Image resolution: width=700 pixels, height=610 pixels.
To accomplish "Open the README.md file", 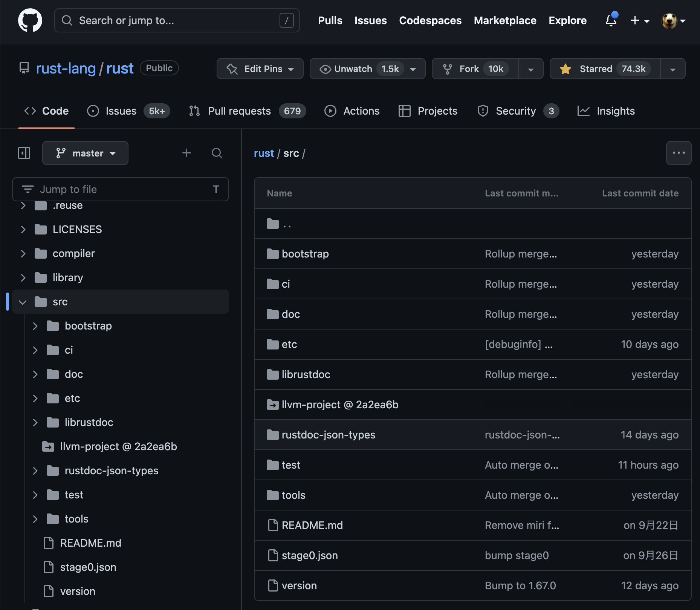I will pyautogui.click(x=312, y=525).
